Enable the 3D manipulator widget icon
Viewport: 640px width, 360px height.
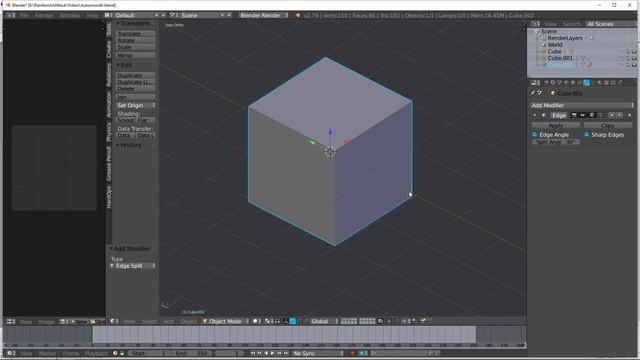coord(286,322)
